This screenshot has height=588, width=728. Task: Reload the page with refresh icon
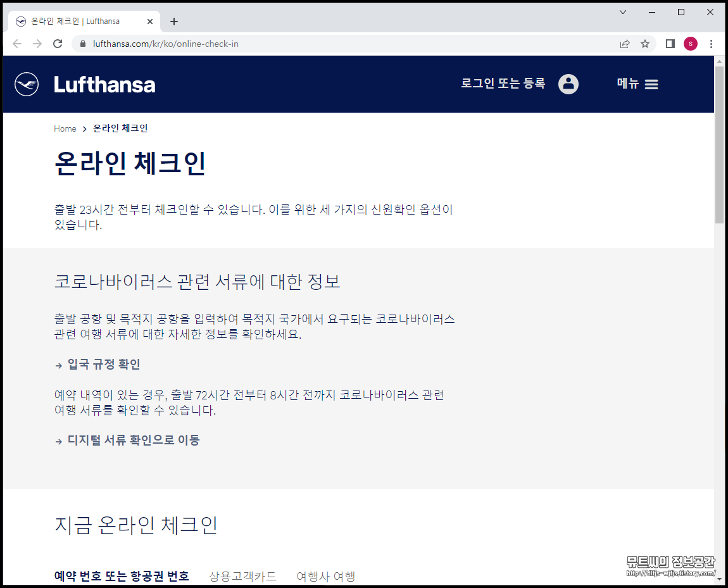click(x=58, y=44)
